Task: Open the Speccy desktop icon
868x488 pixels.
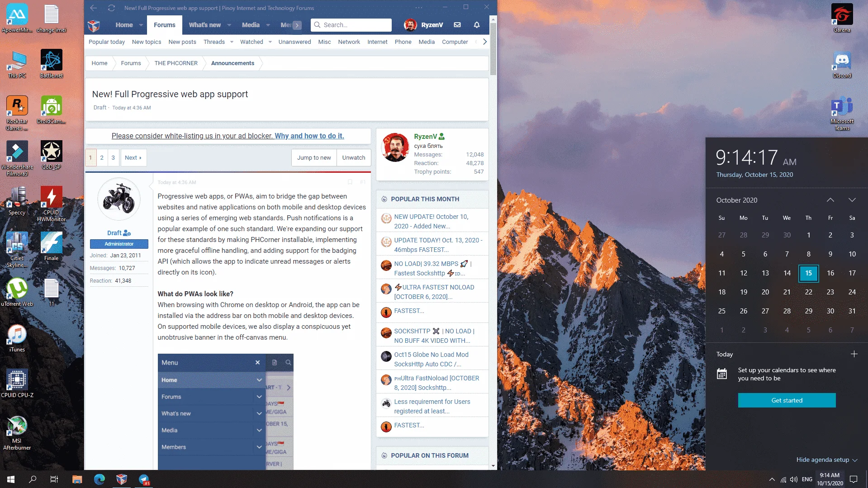Action: coord(17,201)
